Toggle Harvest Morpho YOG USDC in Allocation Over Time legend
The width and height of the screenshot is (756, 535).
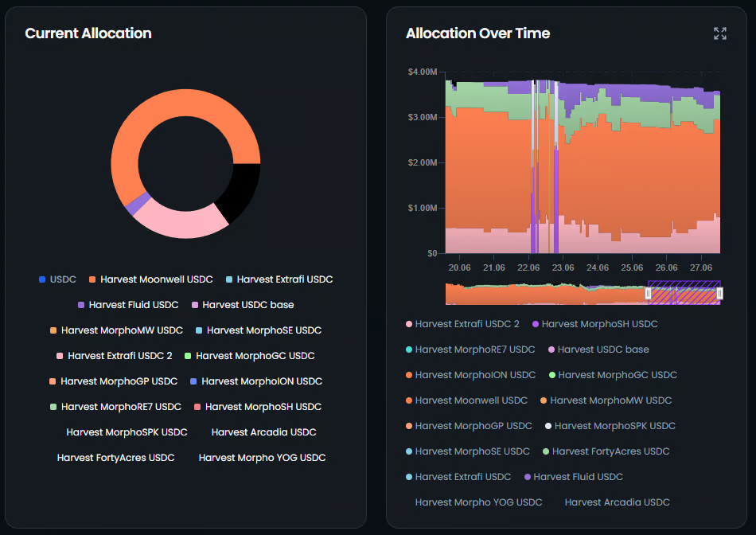478,502
